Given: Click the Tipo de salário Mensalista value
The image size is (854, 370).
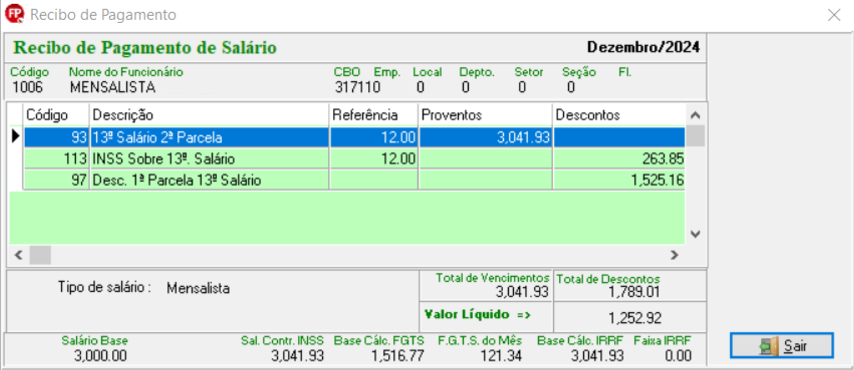Looking at the screenshot, I should (x=198, y=288).
